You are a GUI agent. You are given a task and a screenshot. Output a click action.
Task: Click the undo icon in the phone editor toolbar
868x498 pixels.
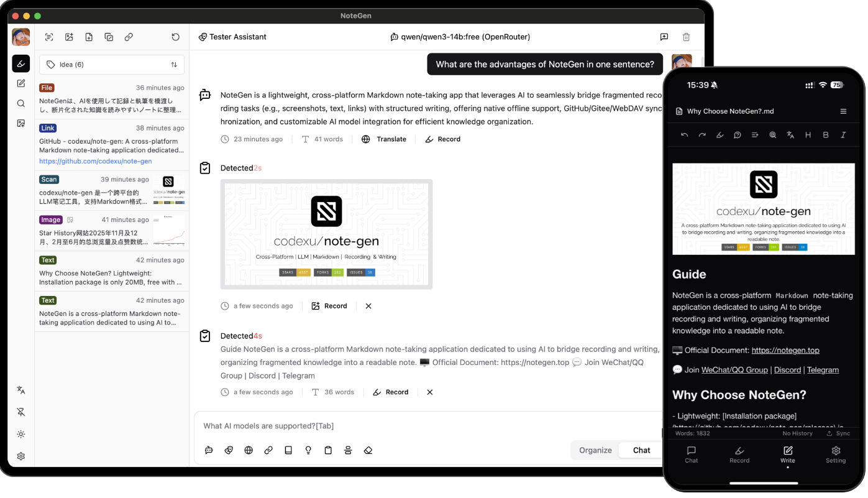tap(684, 135)
